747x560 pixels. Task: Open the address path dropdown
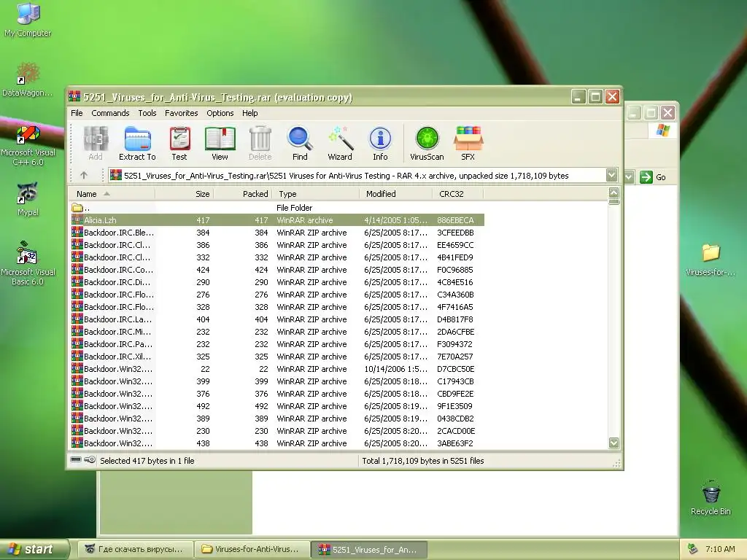612,175
